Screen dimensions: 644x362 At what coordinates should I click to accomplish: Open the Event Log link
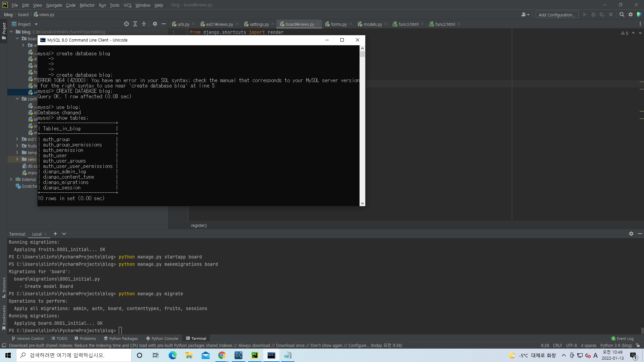pyautogui.click(x=625, y=339)
